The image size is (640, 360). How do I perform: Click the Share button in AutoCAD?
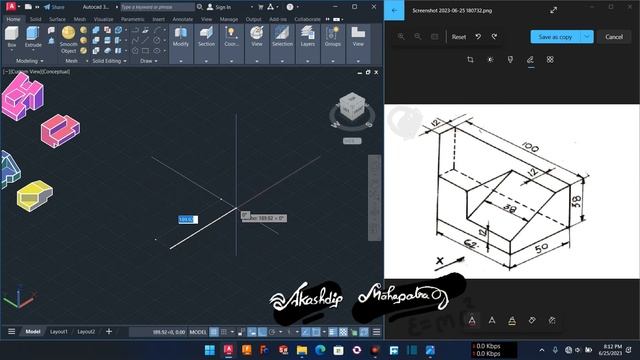click(54, 7)
